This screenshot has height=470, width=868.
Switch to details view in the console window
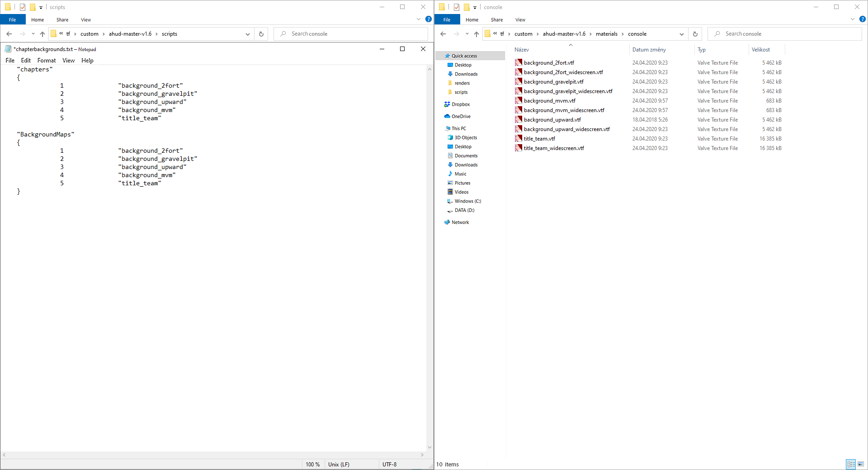(851, 464)
